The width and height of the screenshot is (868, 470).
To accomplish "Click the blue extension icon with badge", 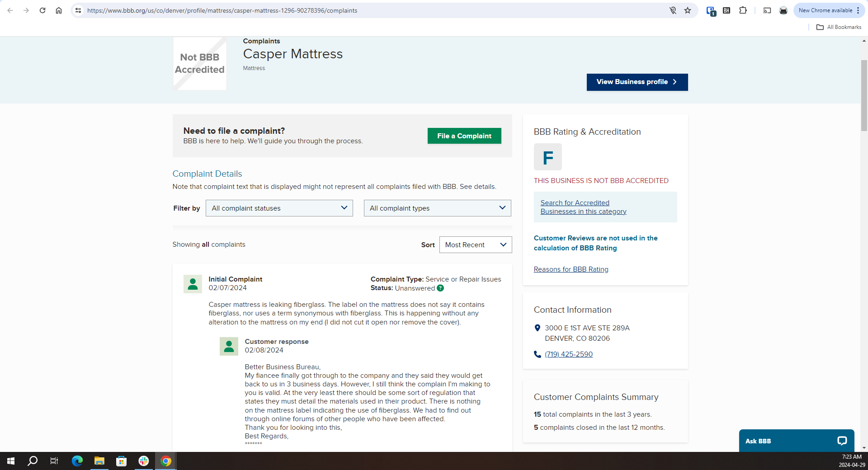I will (x=711, y=11).
